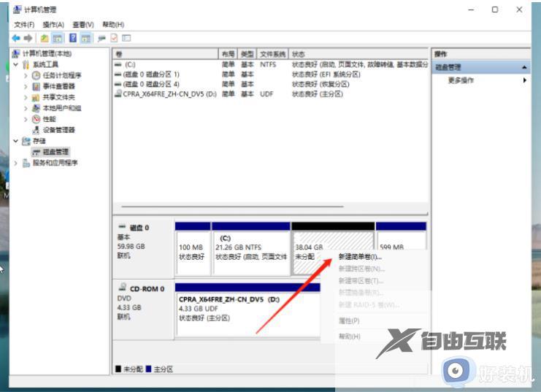Sort by the 类型 column header
Viewport: 541px width, 392px height.
click(247, 54)
